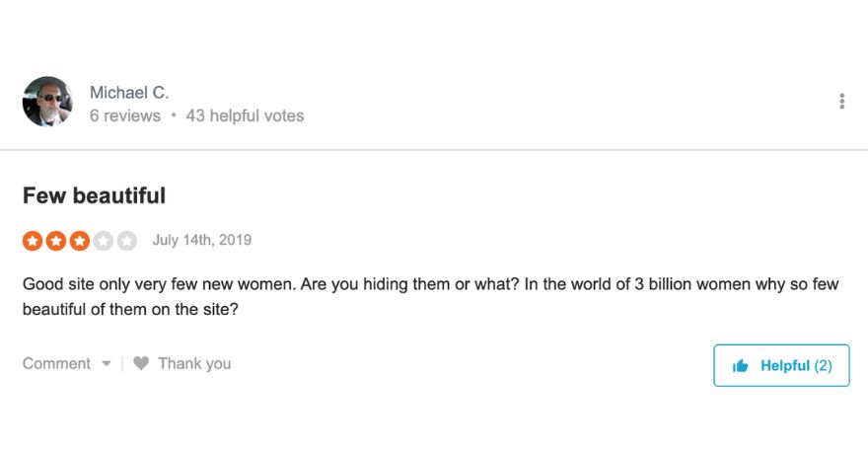Mark the review as Helpful
The height and width of the screenshot is (454, 868).
[x=781, y=366]
